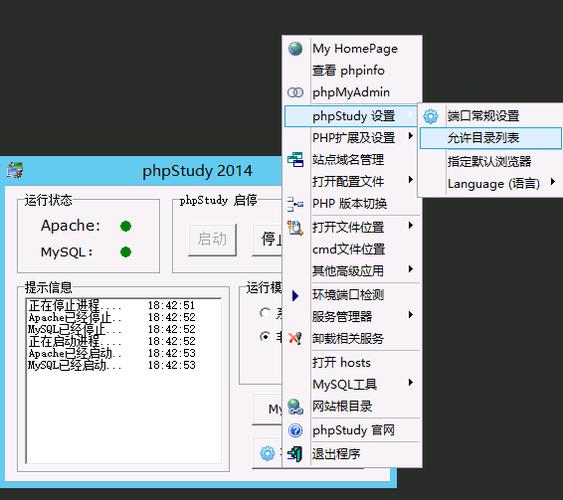Click log line 正在启动进程 18:42:52

(x=112, y=341)
